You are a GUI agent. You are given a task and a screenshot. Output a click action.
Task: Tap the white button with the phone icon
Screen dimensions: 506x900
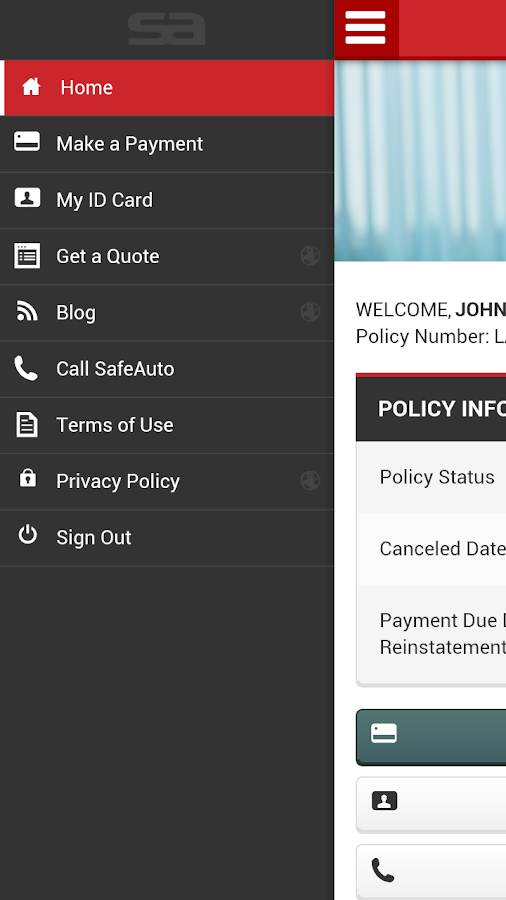click(x=431, y=871)
